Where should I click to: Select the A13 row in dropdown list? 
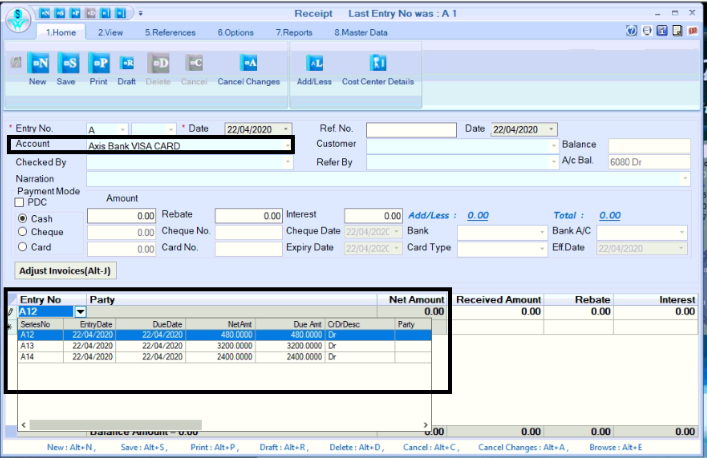click(x=225, y=346)
